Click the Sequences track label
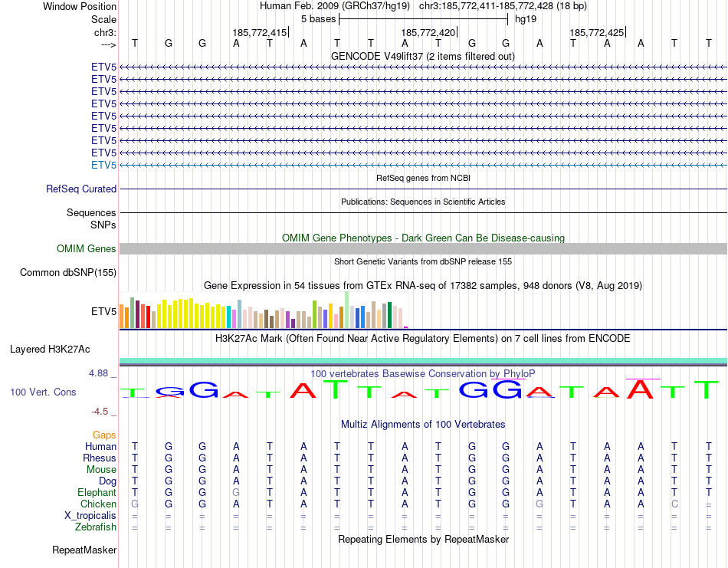Viewport: 728px width, 568px height. point(91,212)
